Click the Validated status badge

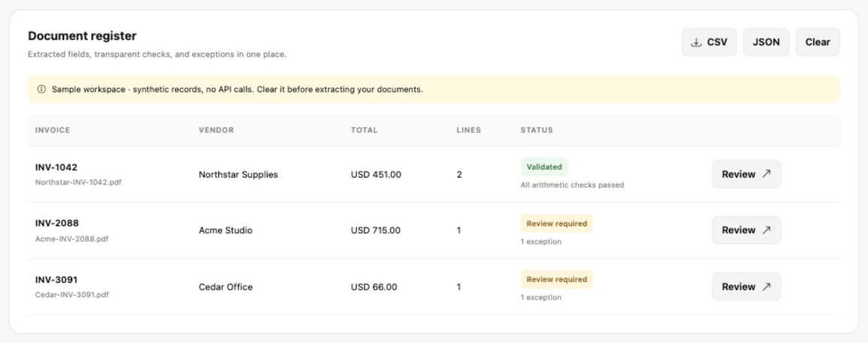coord(544,167)
